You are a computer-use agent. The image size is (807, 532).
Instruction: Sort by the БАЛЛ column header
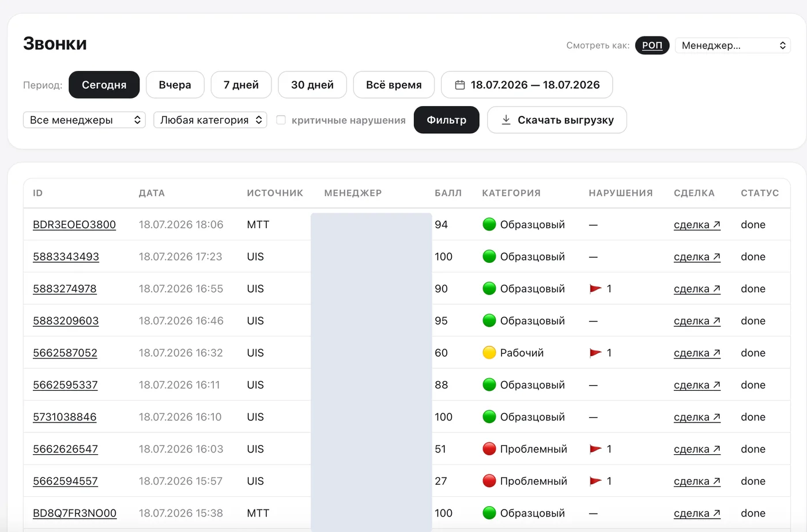(x=448, y=193)
